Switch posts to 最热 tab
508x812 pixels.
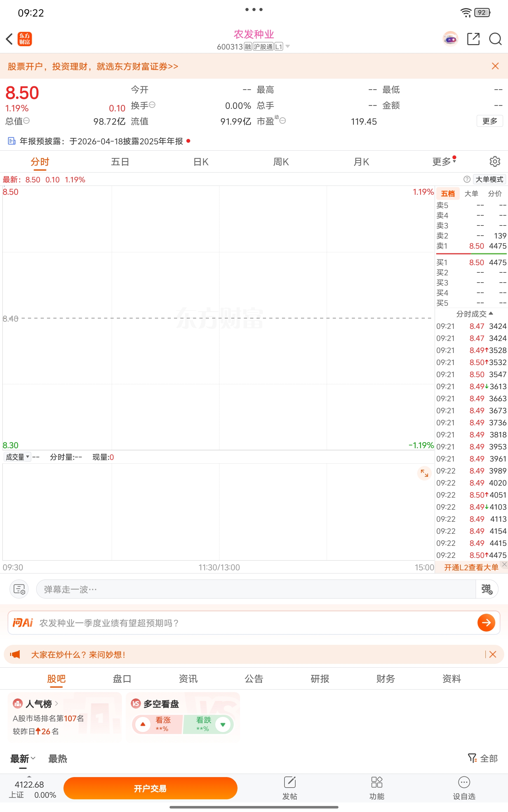tap(57, 758)
